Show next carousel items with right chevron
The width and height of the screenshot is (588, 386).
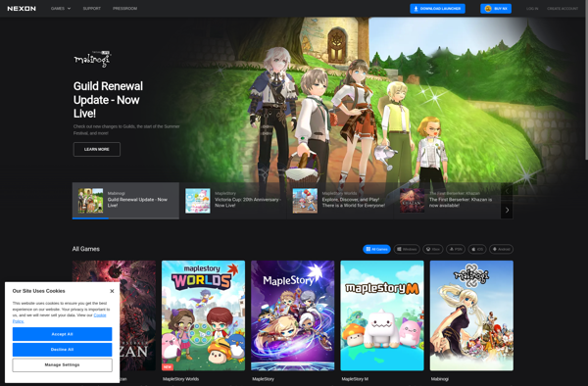pyautogui.click(x=507, y=210)
